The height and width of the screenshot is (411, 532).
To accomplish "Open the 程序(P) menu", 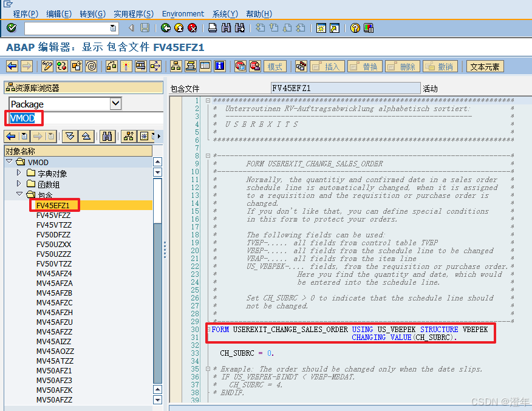I will click(26, 14).
